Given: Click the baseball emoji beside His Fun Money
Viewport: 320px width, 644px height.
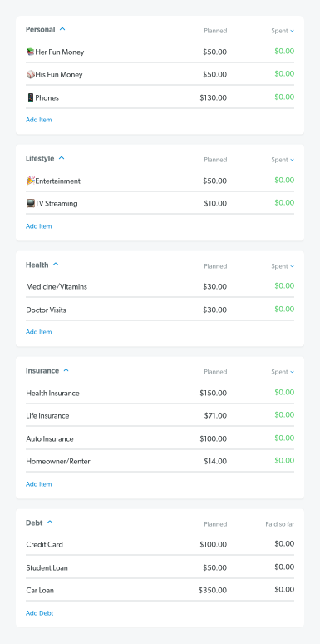Looking at the screenshot, I should pos(30,74).
